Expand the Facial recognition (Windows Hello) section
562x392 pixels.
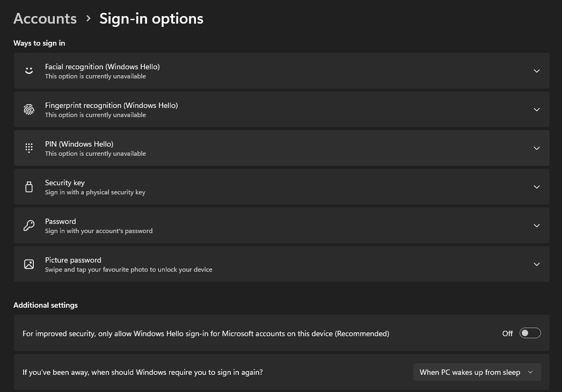click(x=536, y=70)
